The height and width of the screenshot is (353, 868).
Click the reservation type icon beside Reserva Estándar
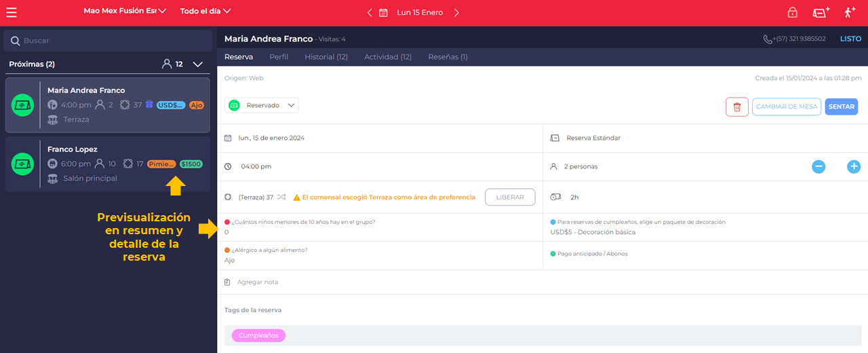click(555, 138)
